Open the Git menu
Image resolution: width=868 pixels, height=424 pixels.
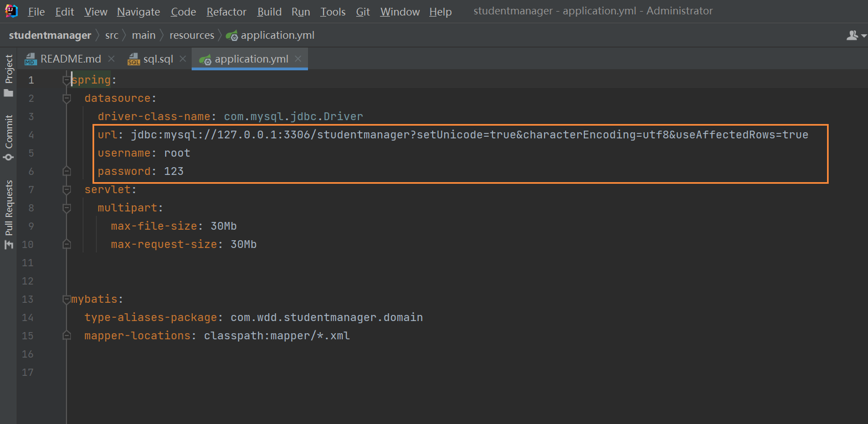tap(363, 12)
